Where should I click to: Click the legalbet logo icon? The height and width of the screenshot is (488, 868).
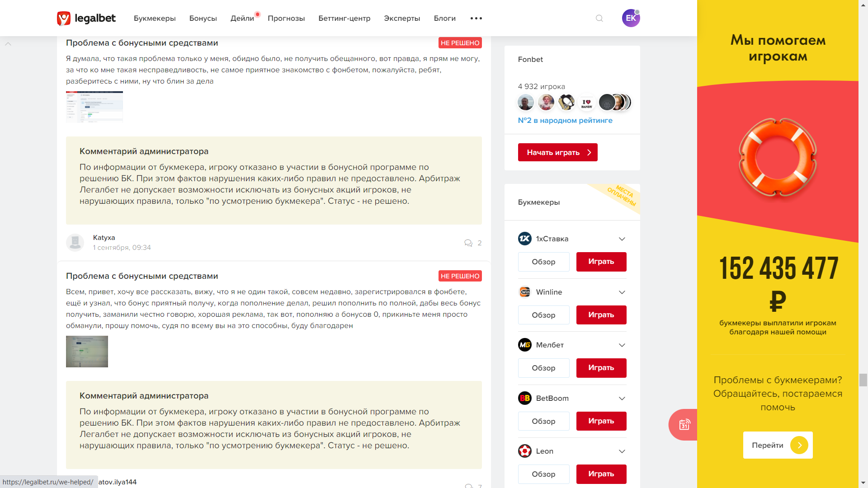click(64, 19)
